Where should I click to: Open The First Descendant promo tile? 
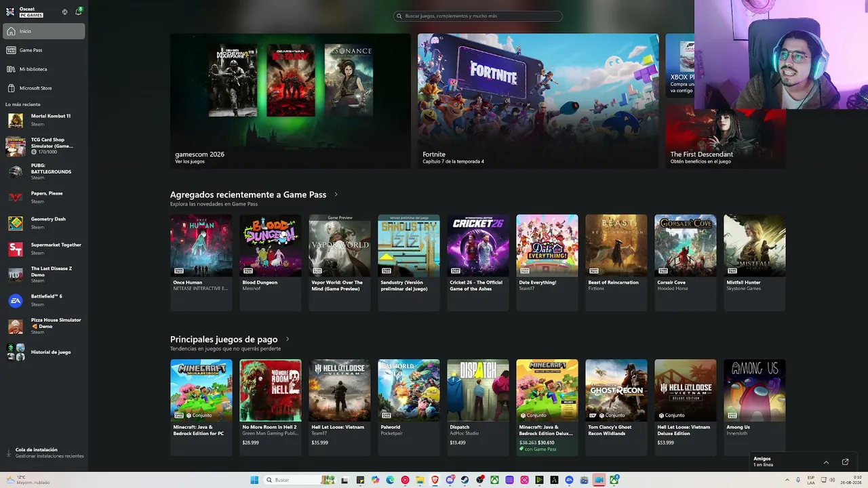[726, 136]
